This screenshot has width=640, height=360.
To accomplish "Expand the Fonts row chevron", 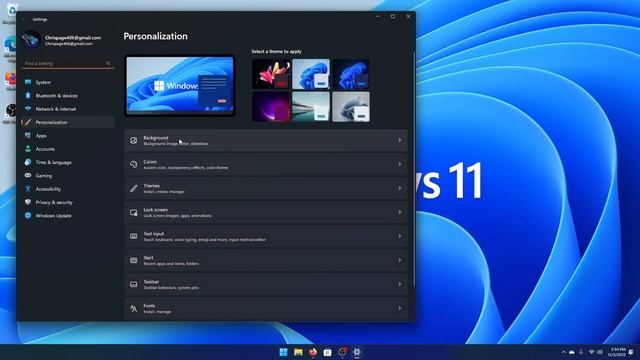I will coord(400,309).
